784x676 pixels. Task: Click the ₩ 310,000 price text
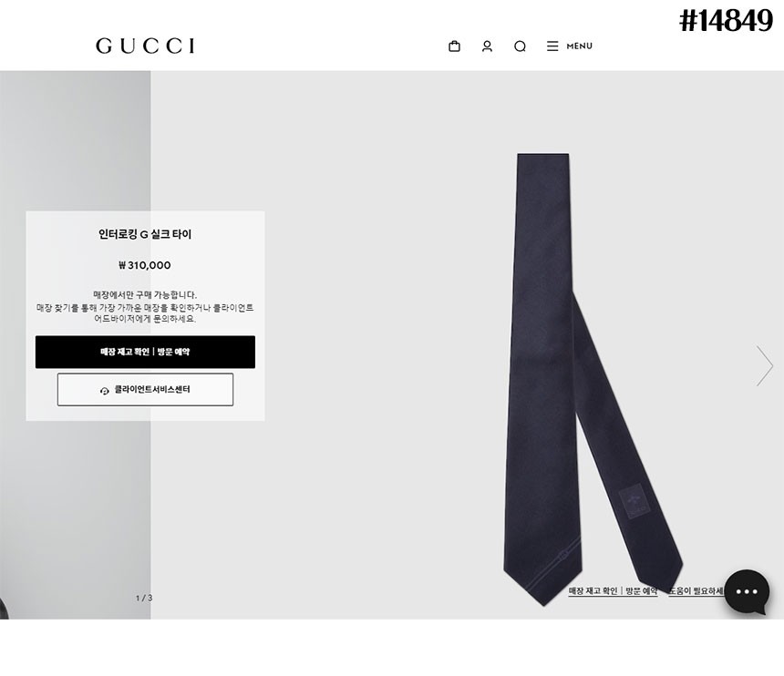pos(145,265)
